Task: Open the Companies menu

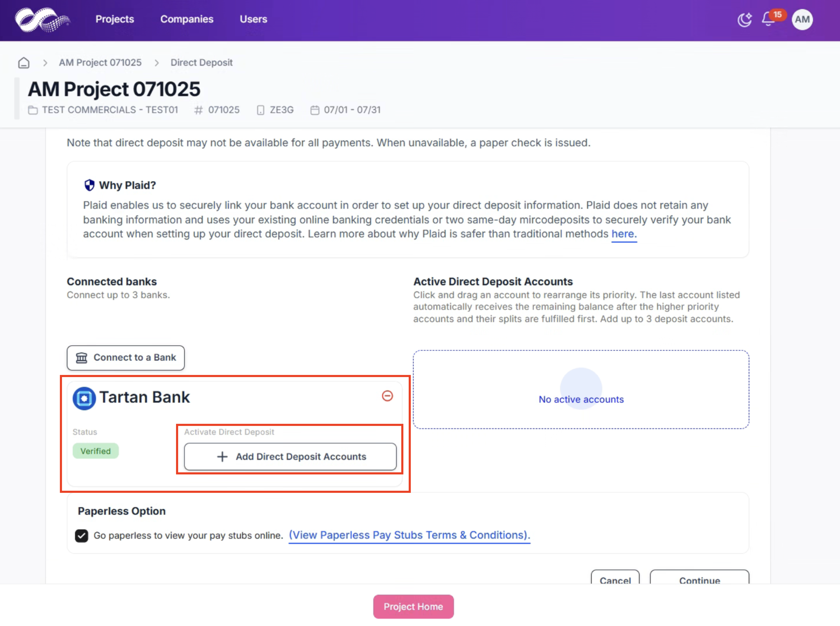Action: pos(187,19)
